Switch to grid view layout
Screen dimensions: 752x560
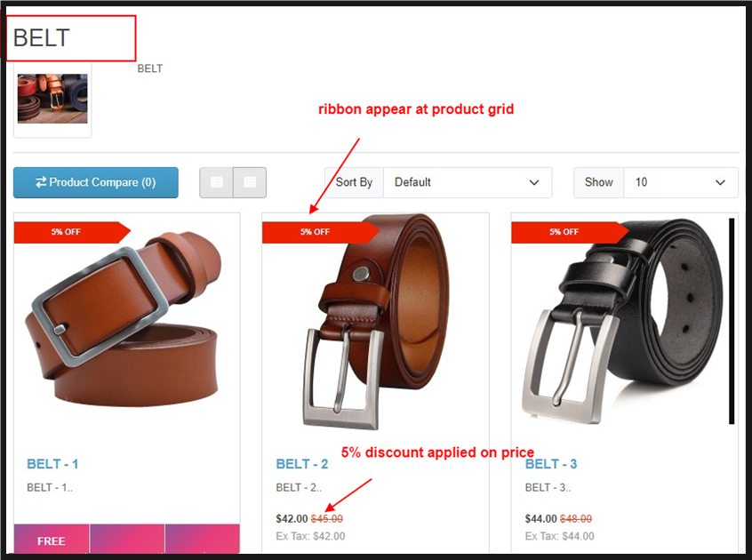point(250,182)
